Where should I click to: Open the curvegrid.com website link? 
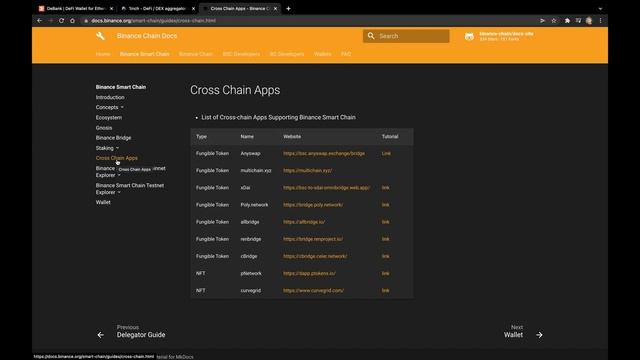[x=313, y=291]
